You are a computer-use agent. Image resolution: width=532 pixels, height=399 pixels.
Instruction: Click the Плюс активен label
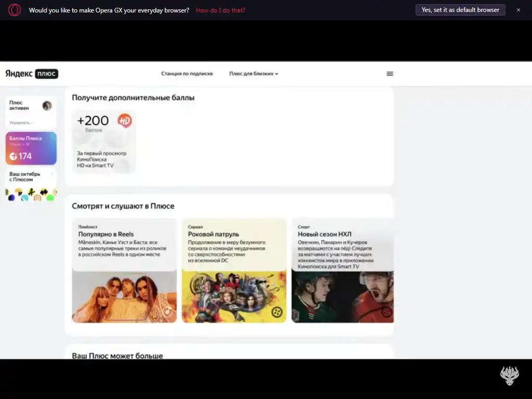(19, 105)
